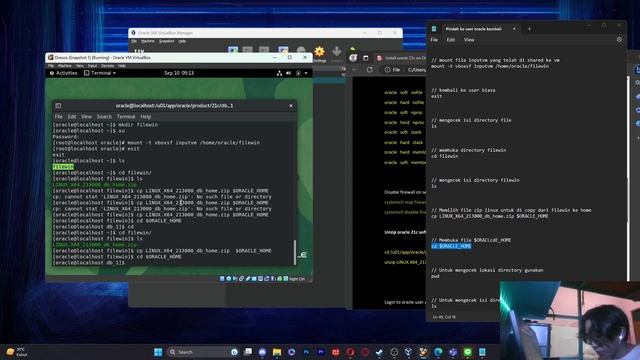This screenshot has height=360, width=640.
Task: Open the Input menu of the VM window
Action: tap(92, 66)
